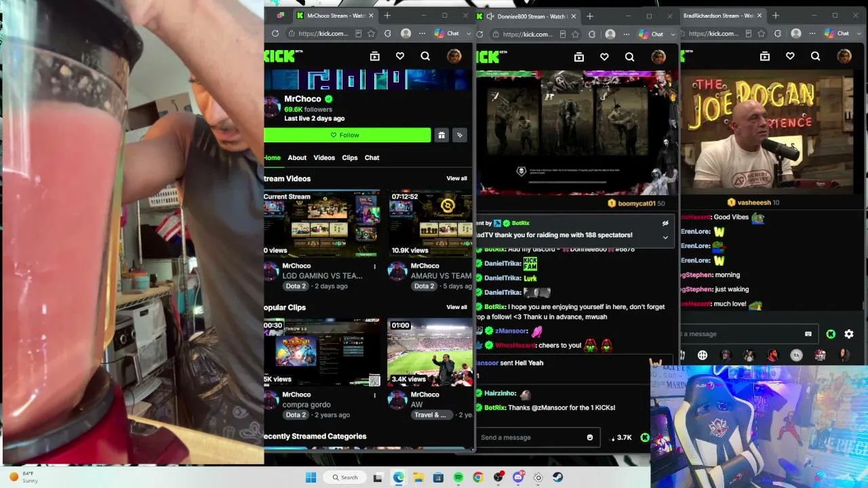Open a new tab in BradRichardson browser window
Image resolution: width=868 pixels, height=488 pixels.
[x=776, y=16]
